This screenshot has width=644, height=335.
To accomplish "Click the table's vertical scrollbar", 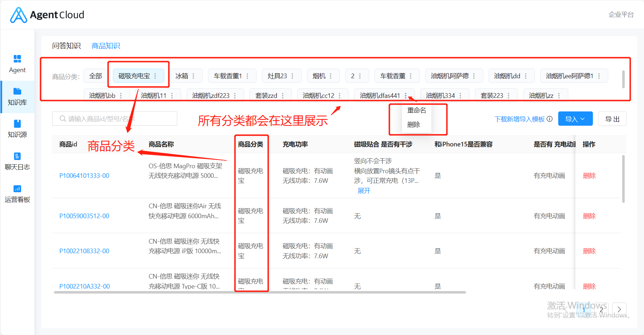I will 624,179.
